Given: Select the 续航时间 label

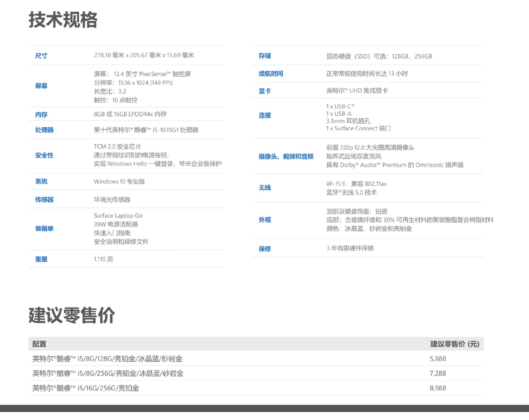Looking at the screenshot, I should [x=271, y=74].
